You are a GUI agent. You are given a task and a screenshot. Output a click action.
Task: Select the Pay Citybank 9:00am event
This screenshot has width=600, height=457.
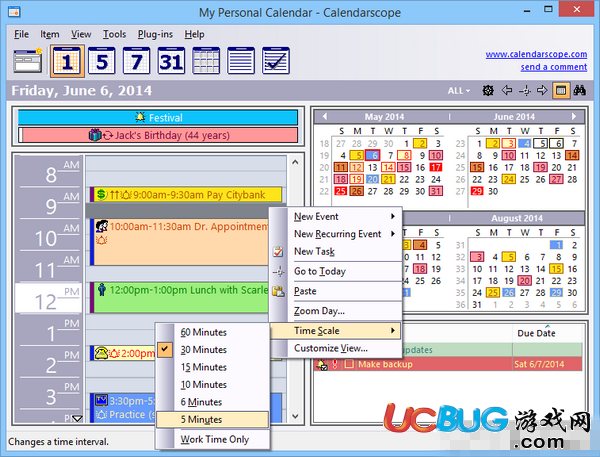click(186, 194)
